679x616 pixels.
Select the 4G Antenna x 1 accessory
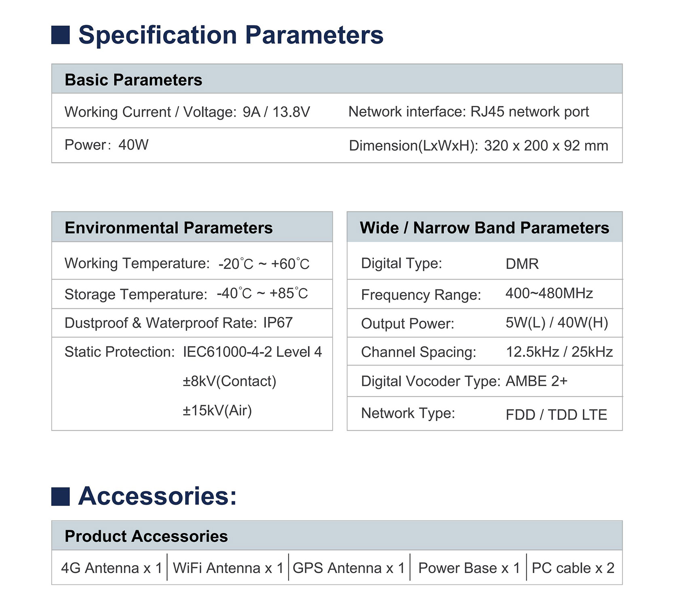click(111, 568)
